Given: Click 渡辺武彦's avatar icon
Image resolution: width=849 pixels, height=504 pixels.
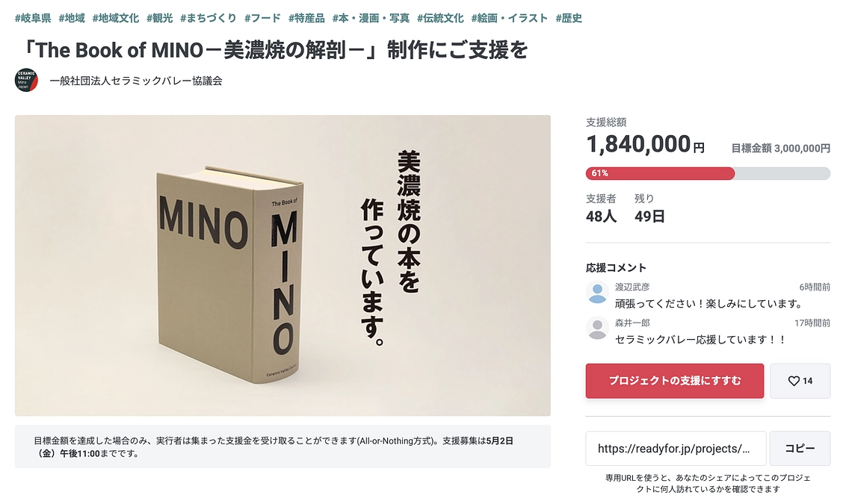Looking at the screenshot, I should pyautogui.click(x=596, y=293).
